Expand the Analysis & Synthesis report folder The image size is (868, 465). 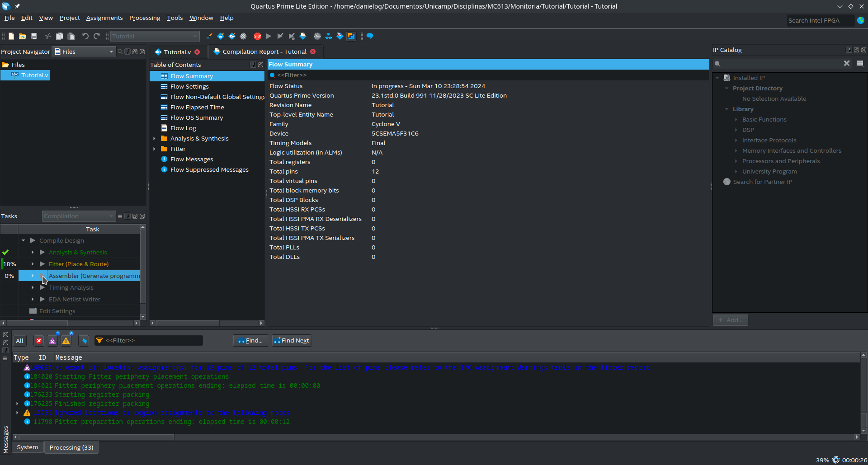(x=155, y=138)
